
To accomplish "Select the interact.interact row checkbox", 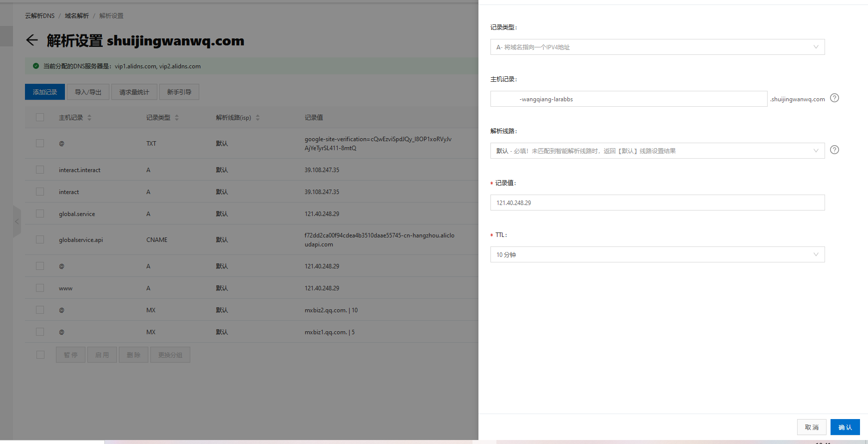I will click(x=40, y=170).
